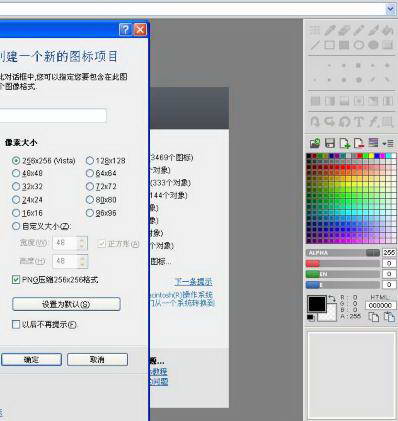The height and width of the screenshot is (421, 398).
Task: Choose the 24x24 size option
Action: tap(27, 200)
